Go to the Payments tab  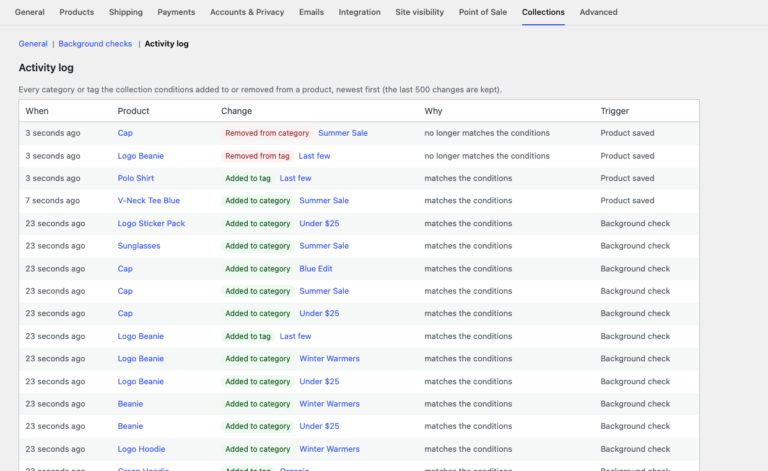point(176,12)
